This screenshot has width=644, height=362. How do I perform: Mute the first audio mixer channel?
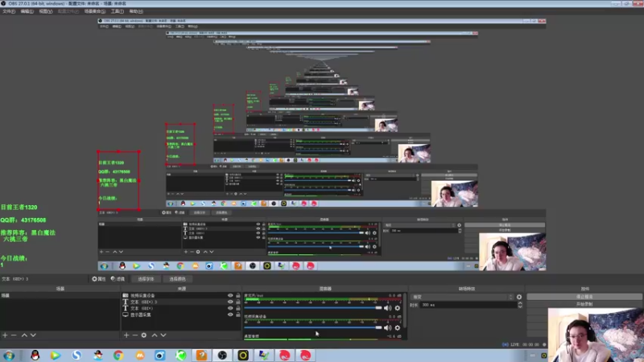387,308
